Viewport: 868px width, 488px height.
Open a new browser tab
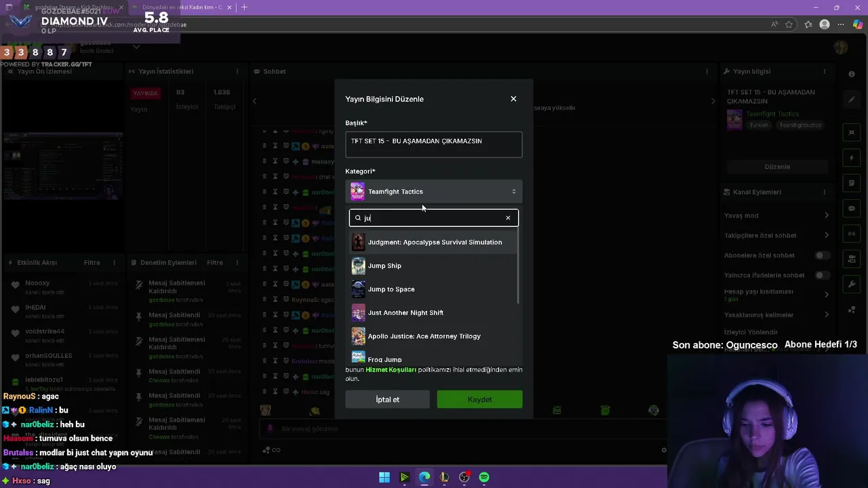244,7
